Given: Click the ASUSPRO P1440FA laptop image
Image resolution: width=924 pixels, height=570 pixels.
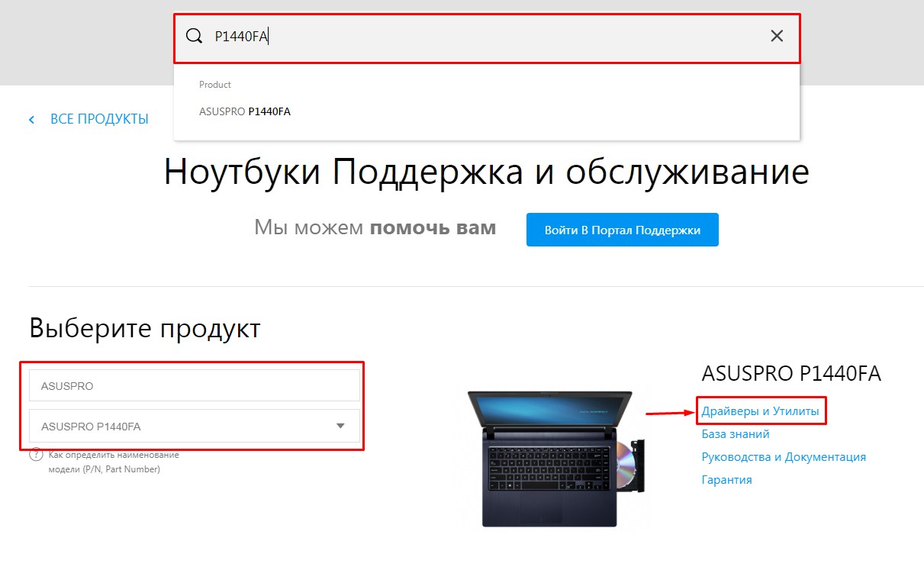Looking at the screenshot, I should point(556,458).
